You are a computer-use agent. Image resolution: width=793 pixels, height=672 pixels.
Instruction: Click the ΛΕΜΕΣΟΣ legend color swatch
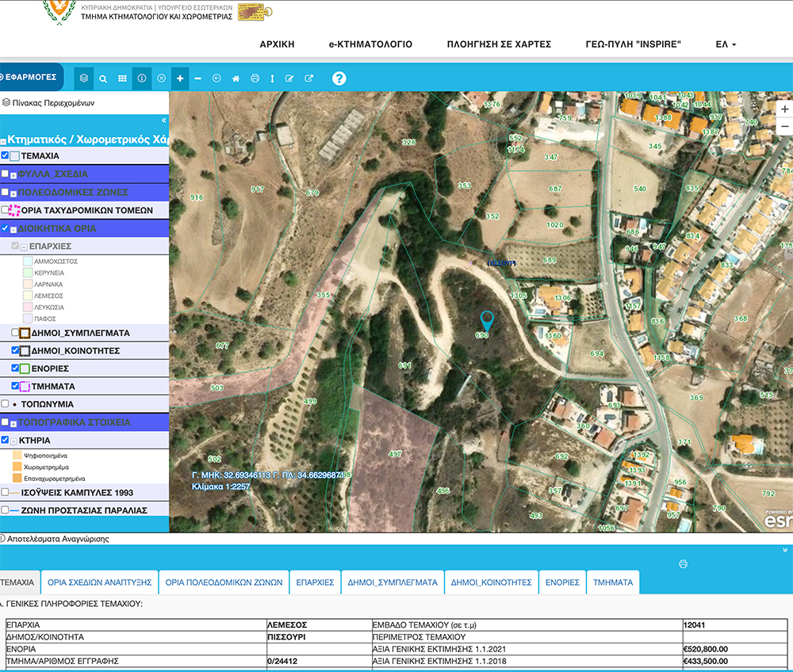[28, 295]
